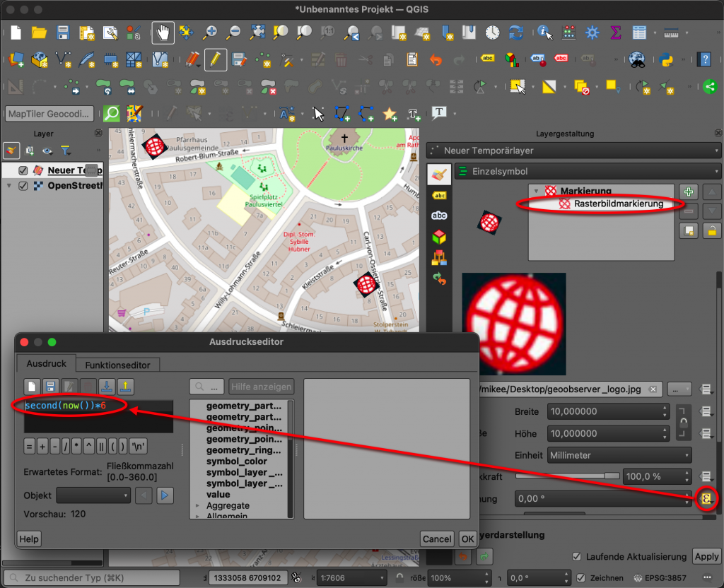Click the Breite width input field
724x588 pixels.
608,411
